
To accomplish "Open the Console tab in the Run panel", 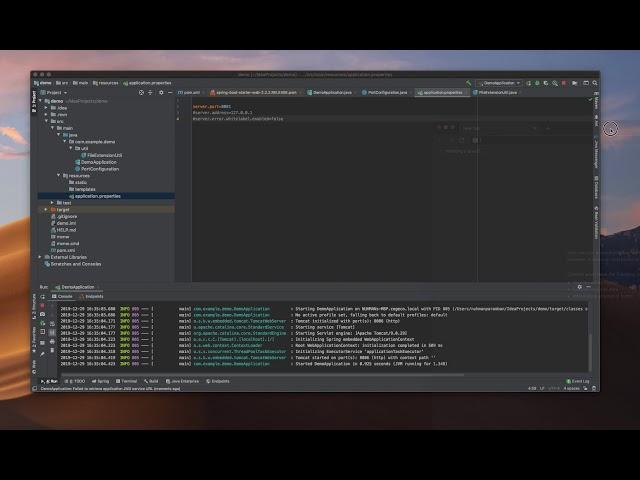I will [62, 297].
